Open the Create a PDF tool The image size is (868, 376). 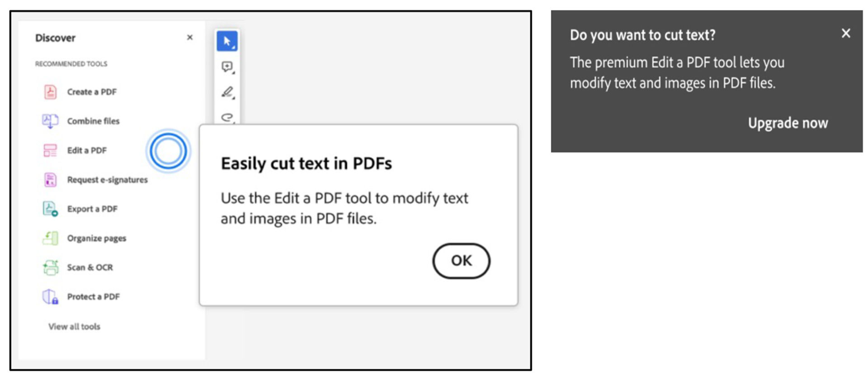coord(91,92)
